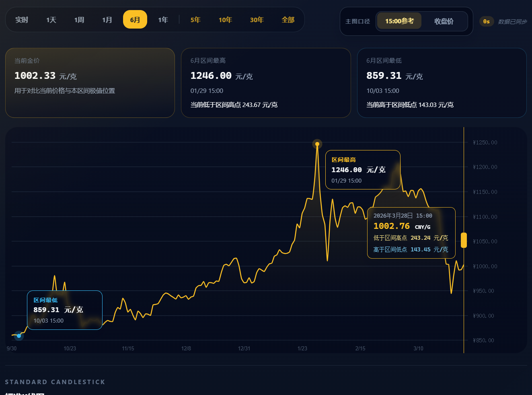Click the 区间最低 tooltip showing 859.31
This screenshot has width=532, height=395.
coord(64,310)
